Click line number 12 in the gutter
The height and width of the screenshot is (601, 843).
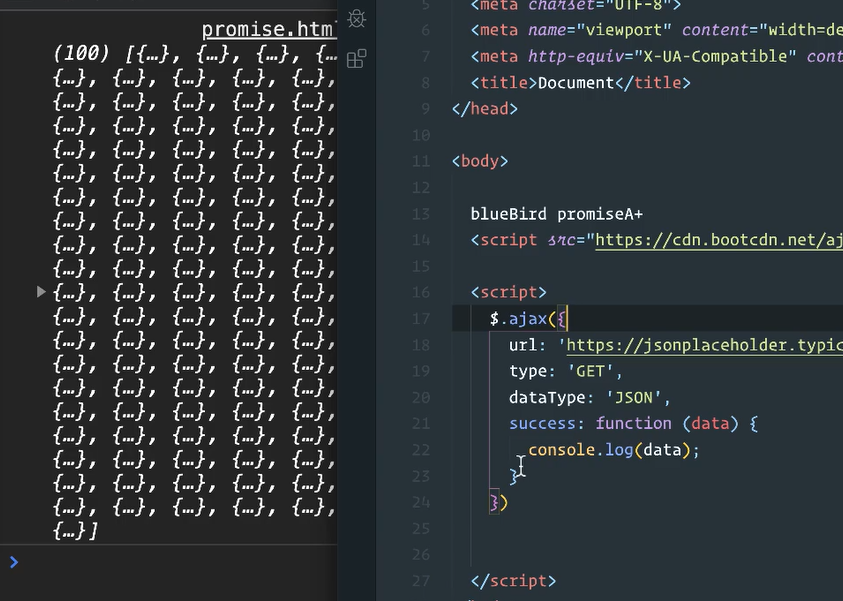tap(421, 188)
